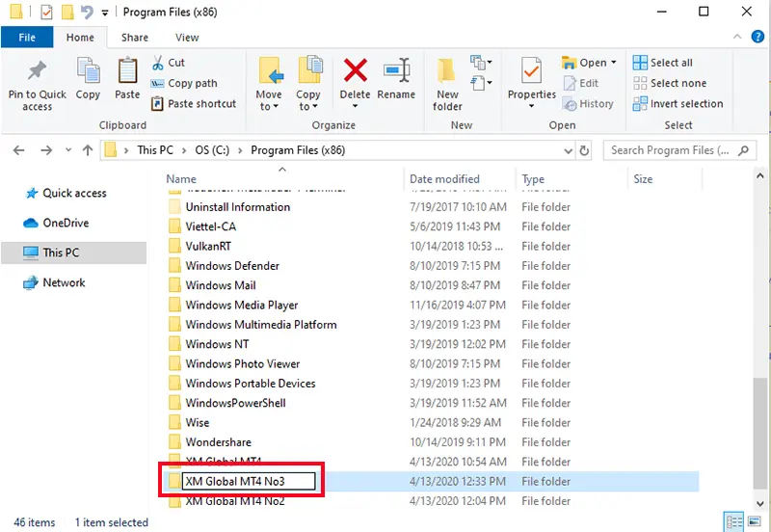The height and width of the screenshot is (532, 771).
Task: Switch to Large icons view
Action: (755, 521)
